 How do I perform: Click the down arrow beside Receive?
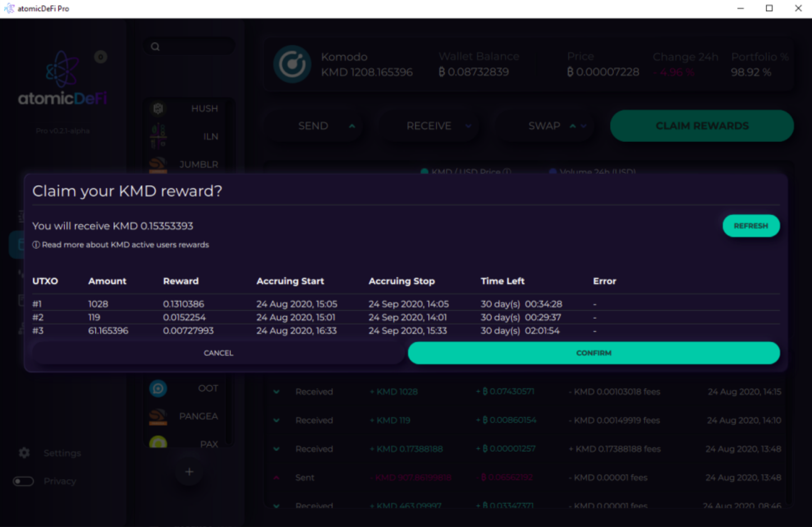(x=468, y=126)
